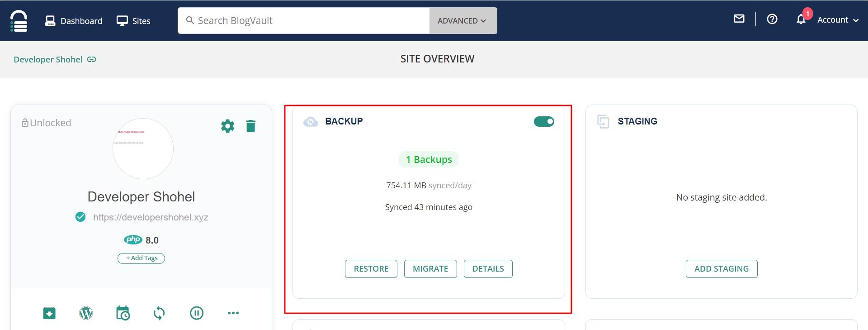Open the calendar schedule icon

[x=123, y=313]
